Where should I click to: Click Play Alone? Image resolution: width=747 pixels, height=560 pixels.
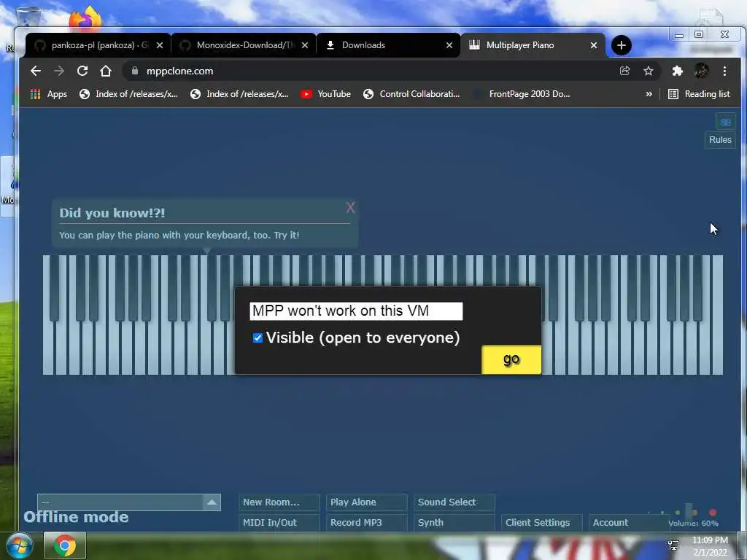(x=366, y=502)
